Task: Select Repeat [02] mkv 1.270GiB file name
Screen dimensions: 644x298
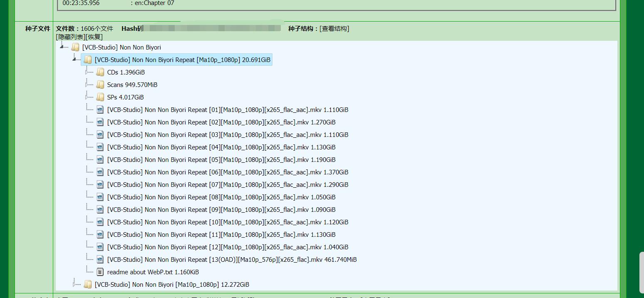Action: coord(221,122)
